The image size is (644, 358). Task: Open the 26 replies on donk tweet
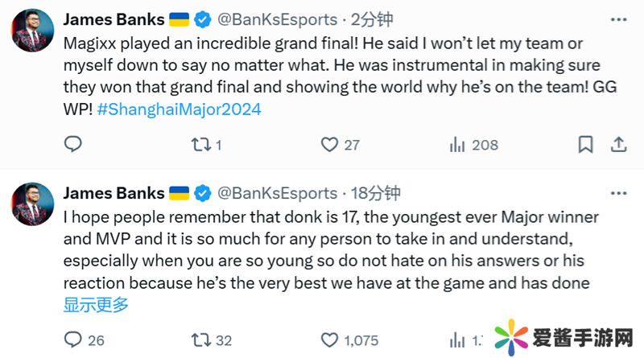tap(72, 339)
